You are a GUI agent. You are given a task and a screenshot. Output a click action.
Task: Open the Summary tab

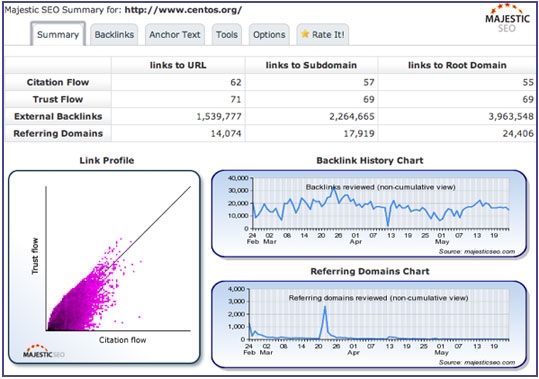tap(58, 34)
